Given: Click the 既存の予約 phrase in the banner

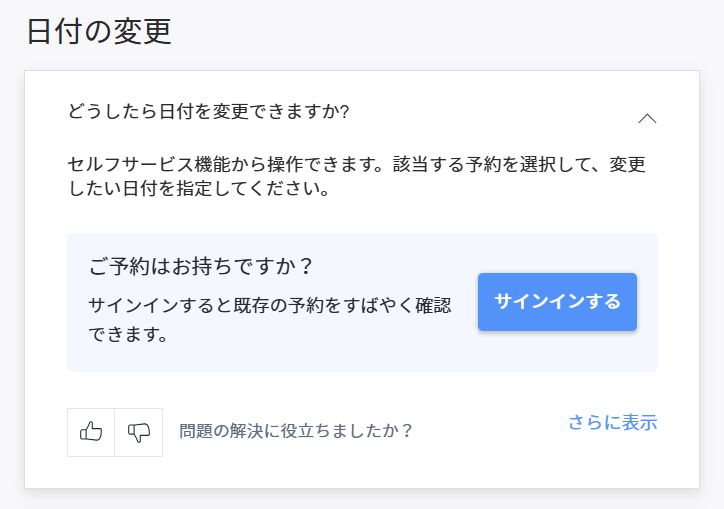Looking at the screenshot, I should (x=284, y=305).
